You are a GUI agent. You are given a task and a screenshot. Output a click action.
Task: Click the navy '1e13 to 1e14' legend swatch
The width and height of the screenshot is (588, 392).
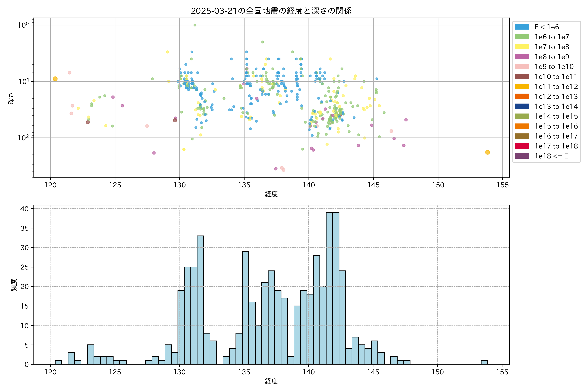522,106
